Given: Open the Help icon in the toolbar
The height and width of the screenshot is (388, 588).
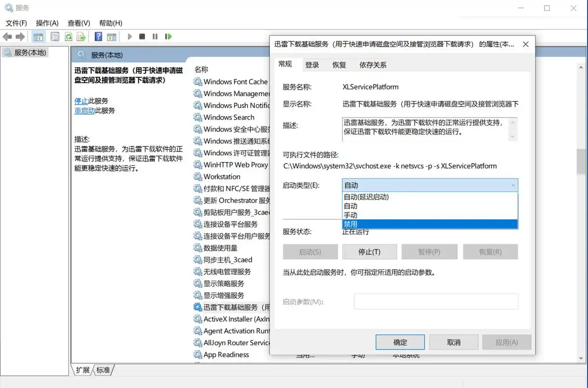Looking at the screenshot, I should coord(98,36).
